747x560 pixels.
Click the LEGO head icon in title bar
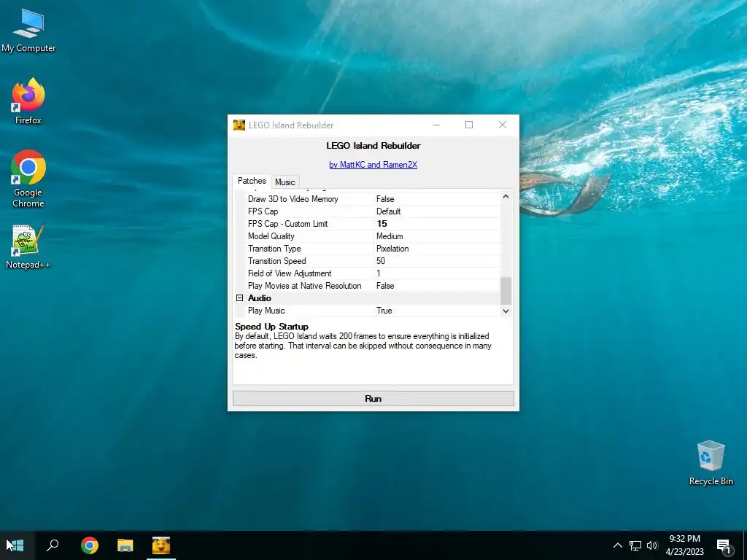point(239,125)
